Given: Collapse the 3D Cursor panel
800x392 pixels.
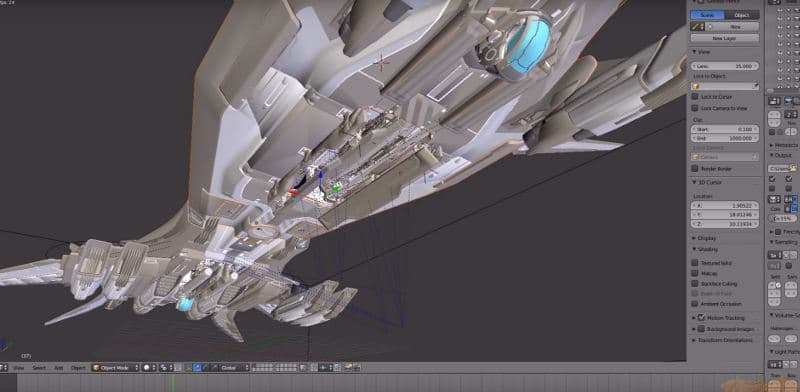Looking at the screenshot, I should pyautogui.click(x=694, y=182).
